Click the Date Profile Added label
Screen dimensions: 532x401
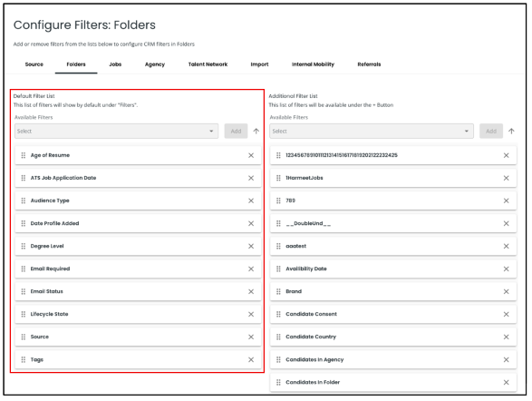(54, 223)
